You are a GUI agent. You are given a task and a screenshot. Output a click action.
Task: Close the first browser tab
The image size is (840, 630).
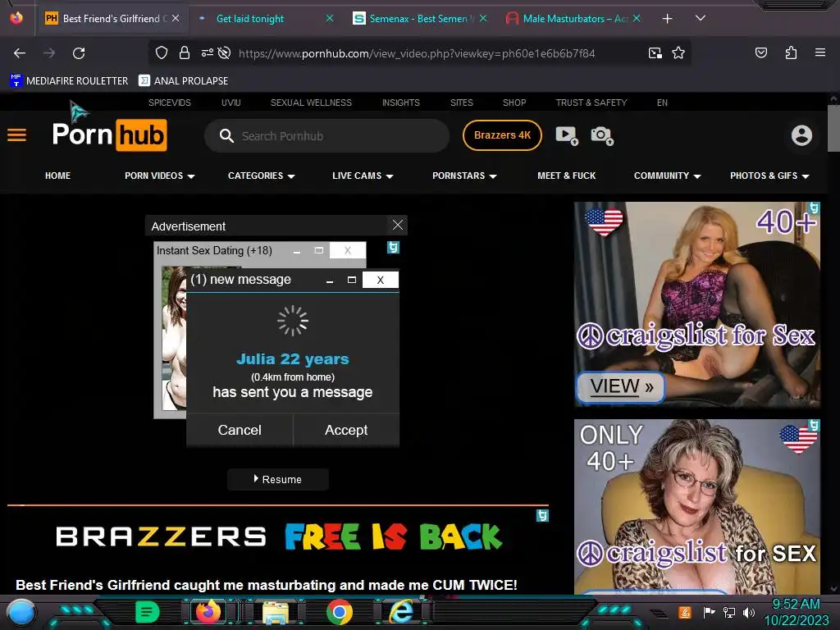(x=176, y=18)
